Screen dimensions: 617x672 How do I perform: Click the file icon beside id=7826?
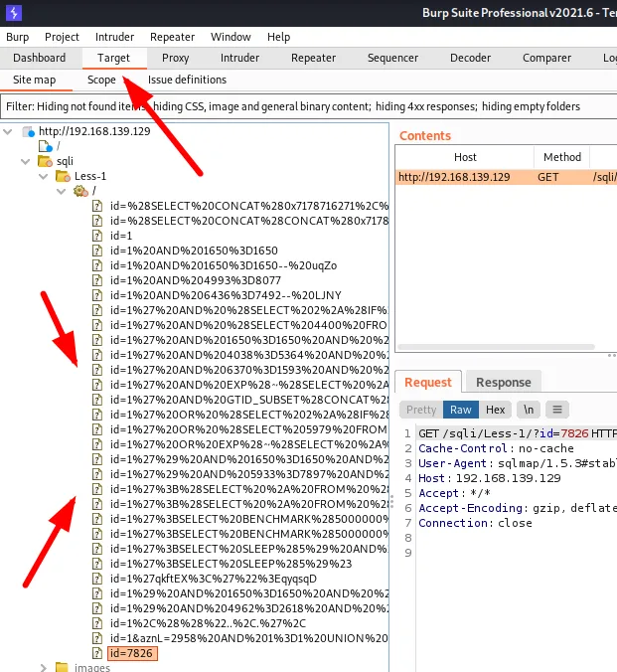97,653
